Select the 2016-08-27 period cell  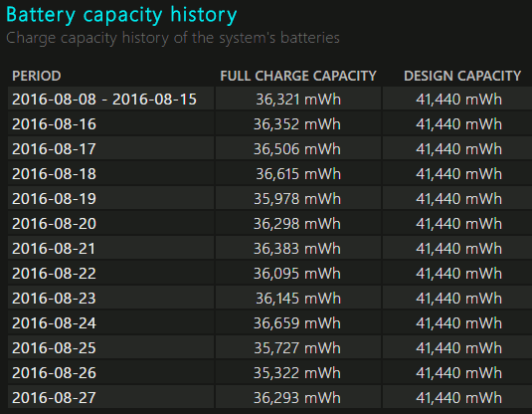(111, 397)
